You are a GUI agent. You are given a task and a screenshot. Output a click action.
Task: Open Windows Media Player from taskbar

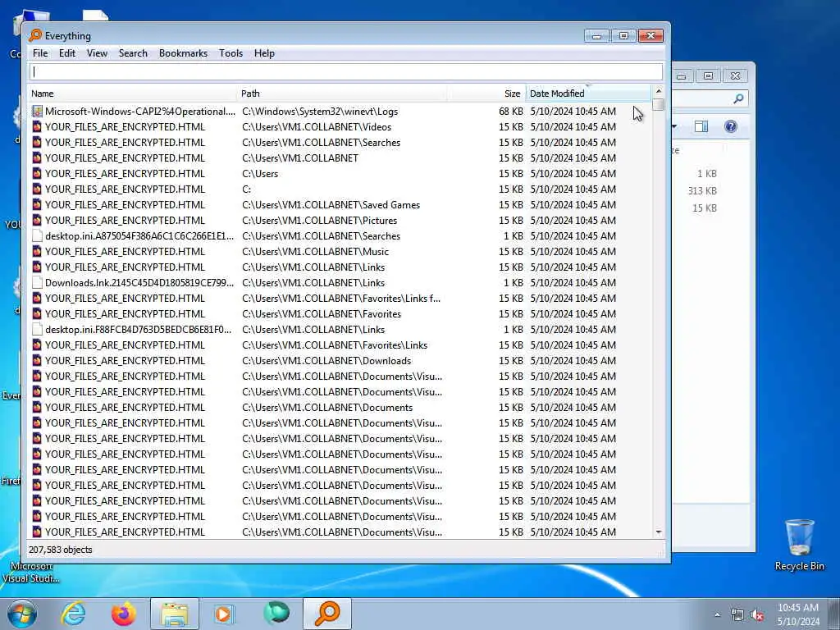[224, 614]
